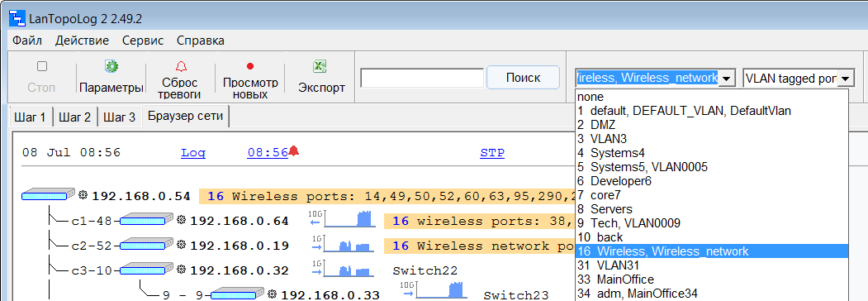Click the switch icon for 192.168.0.19
This screenshot has height=301, width=868.
click(147, 245)
